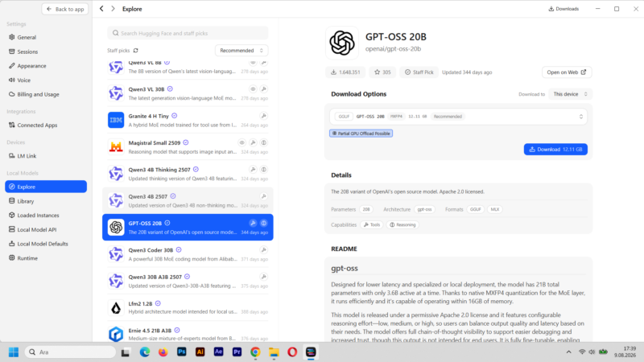Click tool icon on Qwen3 VL 30B row

(x=264, y=89)
